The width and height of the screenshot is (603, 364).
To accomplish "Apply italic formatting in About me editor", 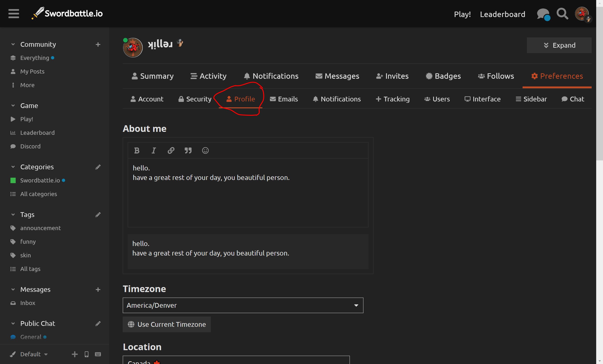I will 154,150.
